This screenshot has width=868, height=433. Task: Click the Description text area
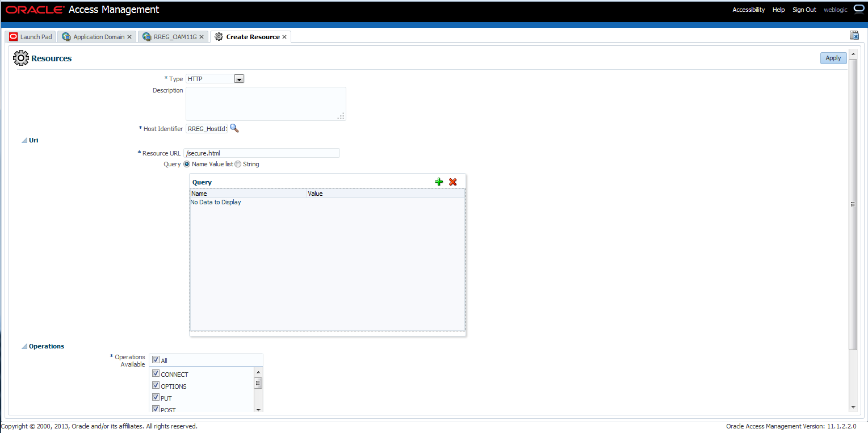click(266, 104)
